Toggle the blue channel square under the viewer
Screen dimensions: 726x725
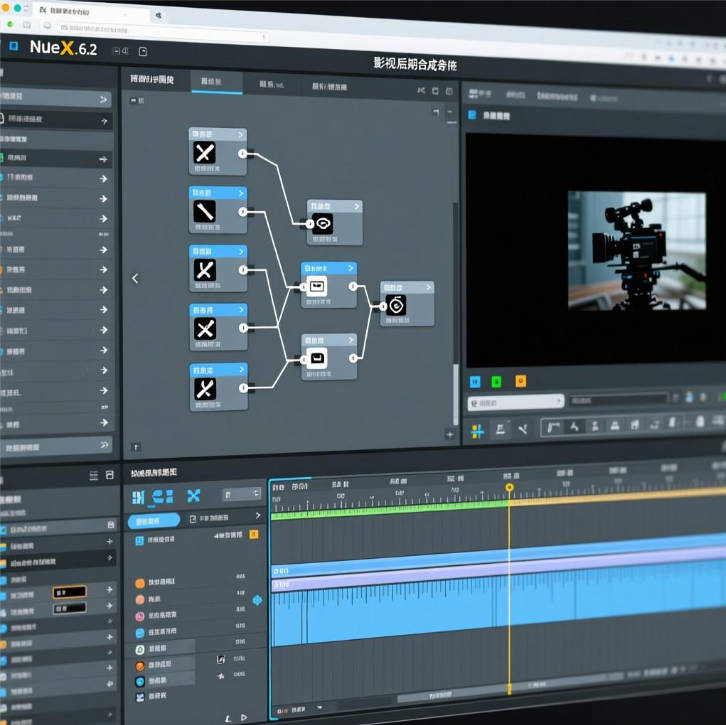click(x=476, y=381)
